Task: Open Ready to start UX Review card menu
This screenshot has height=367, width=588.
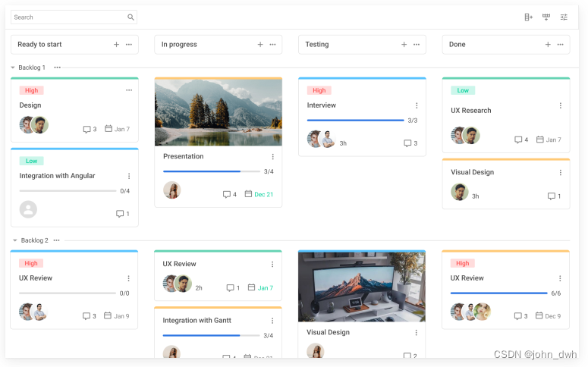Action: (128, 278)
